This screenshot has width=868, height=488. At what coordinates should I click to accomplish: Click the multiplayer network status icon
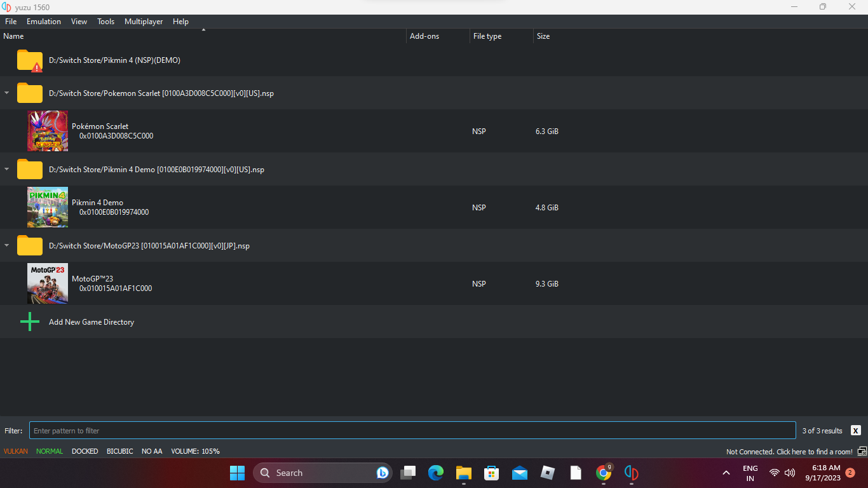click(x=862, y=451)
